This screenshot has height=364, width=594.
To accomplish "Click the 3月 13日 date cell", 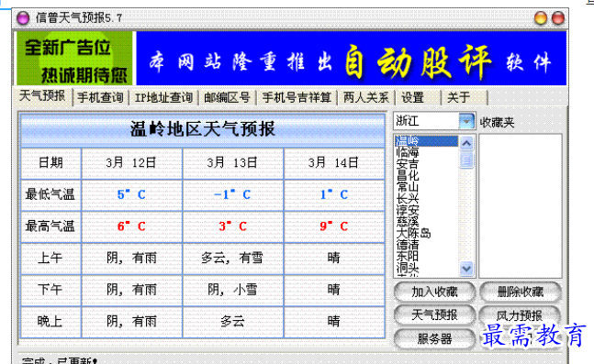I will click(x=232, y=163).
